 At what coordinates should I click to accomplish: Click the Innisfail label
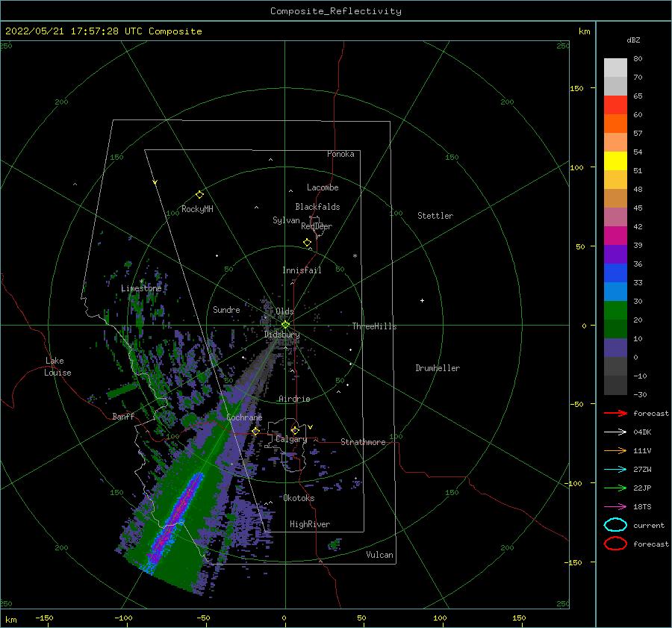302,270
